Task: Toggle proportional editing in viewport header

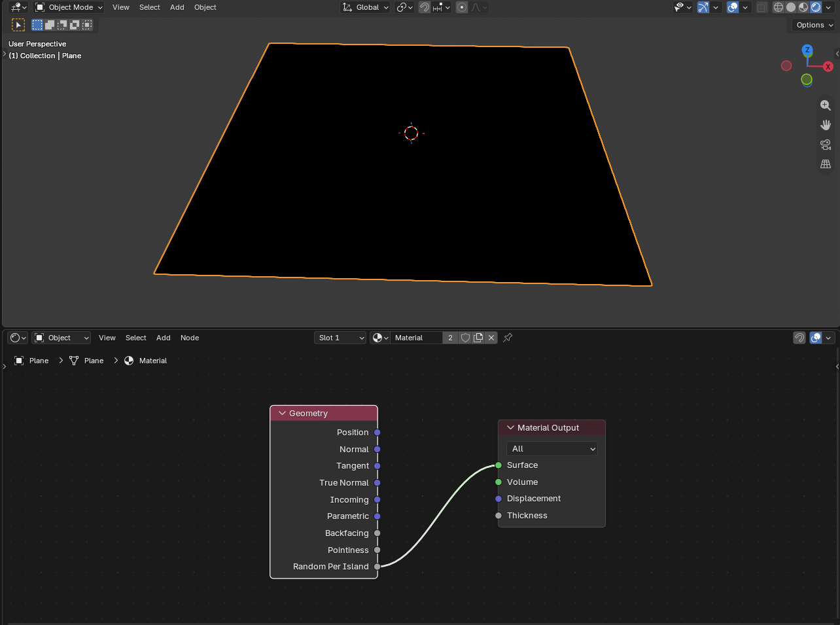Action: tap(462, 7)
